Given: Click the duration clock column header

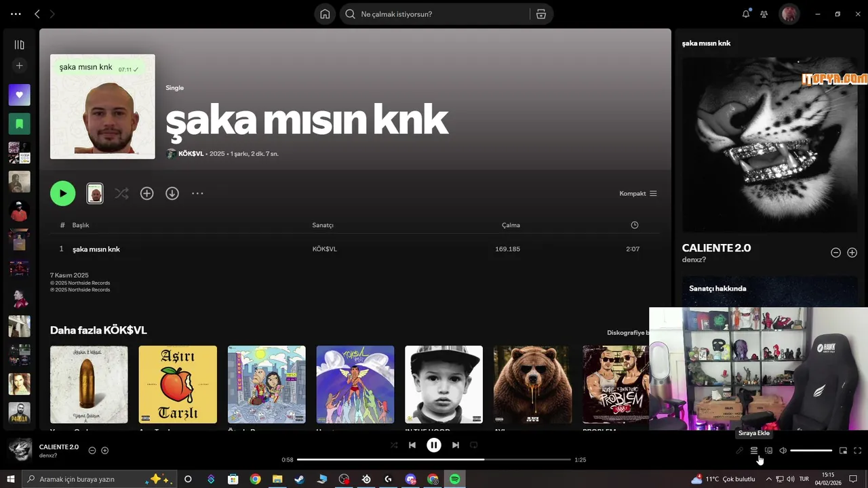Looking at the screenshot, I should tap(634, 225).
